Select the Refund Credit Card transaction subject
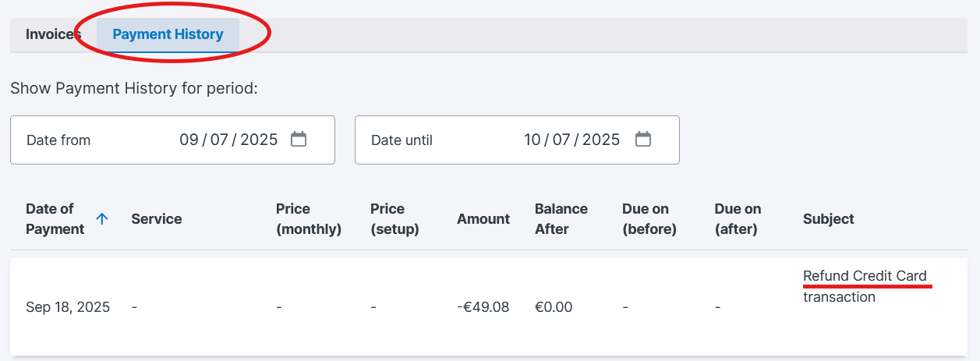Screen dimensions: 980x361 (x=865, y=286)
